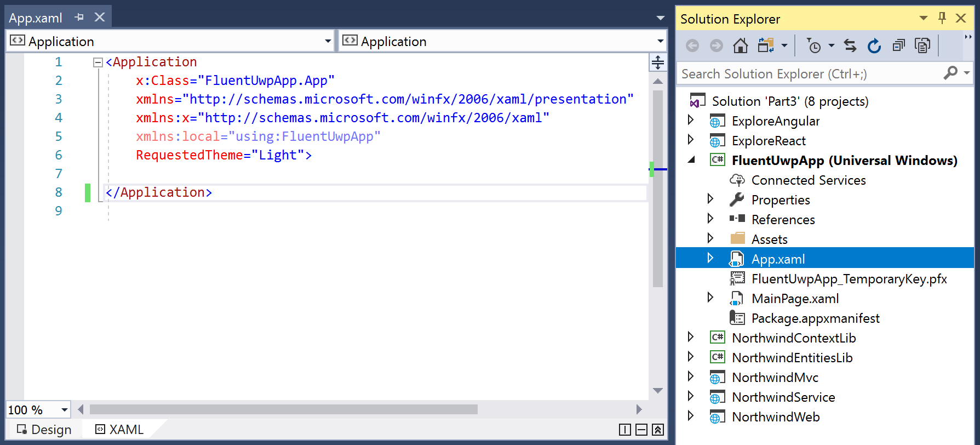Image resolution: width=980 pixels, height=445 pixels.
Task: Open the left Application element dropdown
Action: 328,41
